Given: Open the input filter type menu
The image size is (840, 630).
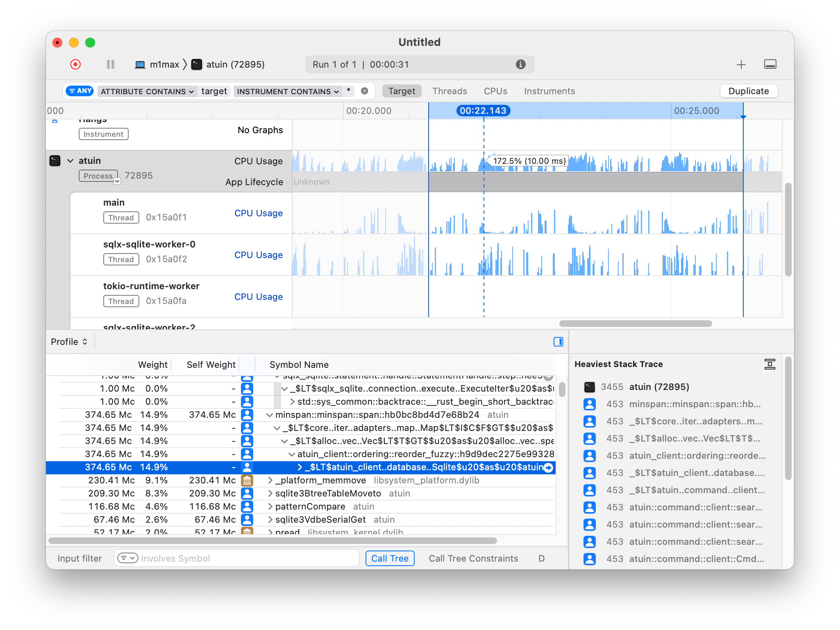Looking at the screenshot, I should 127,558.
